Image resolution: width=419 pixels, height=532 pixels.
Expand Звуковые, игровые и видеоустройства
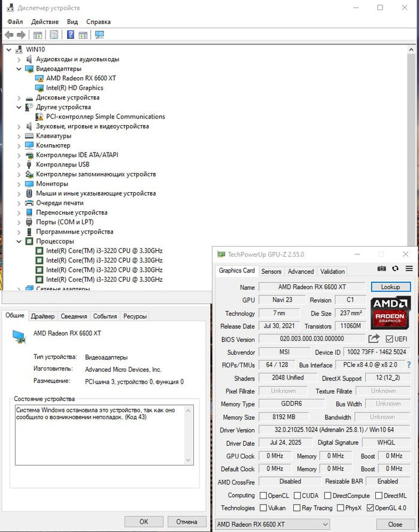19,126
